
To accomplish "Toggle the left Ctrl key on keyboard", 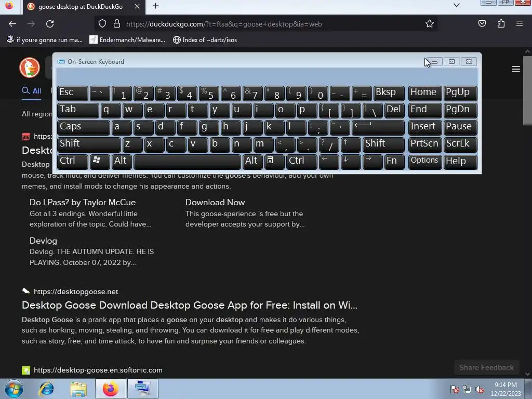I will coord(73,162).
